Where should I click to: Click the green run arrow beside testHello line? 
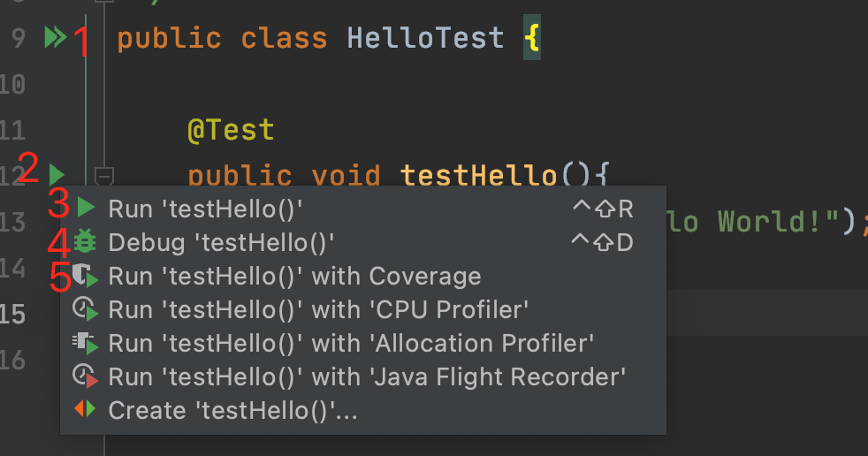point(57,175)
